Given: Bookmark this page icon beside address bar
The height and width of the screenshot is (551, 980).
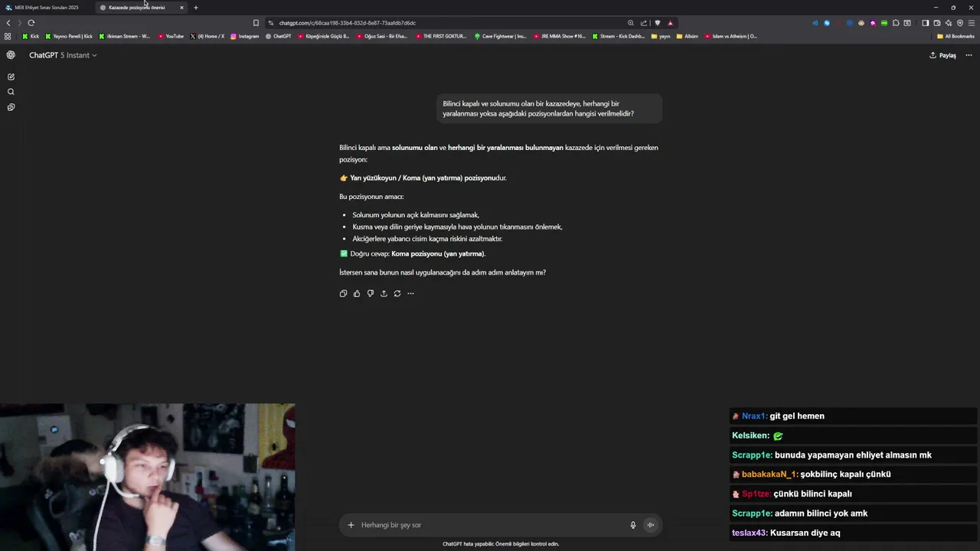Looking at the screenshot, I should [x=256, y=23].
